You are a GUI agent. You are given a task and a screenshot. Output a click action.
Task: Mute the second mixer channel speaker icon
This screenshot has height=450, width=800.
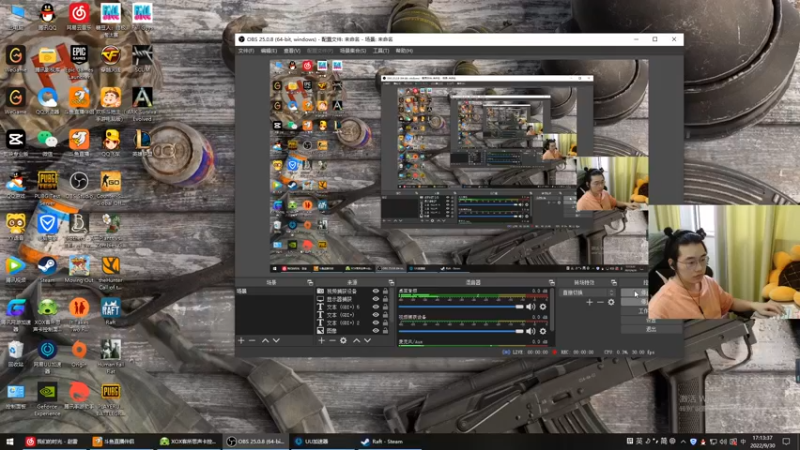pos(531,331)
